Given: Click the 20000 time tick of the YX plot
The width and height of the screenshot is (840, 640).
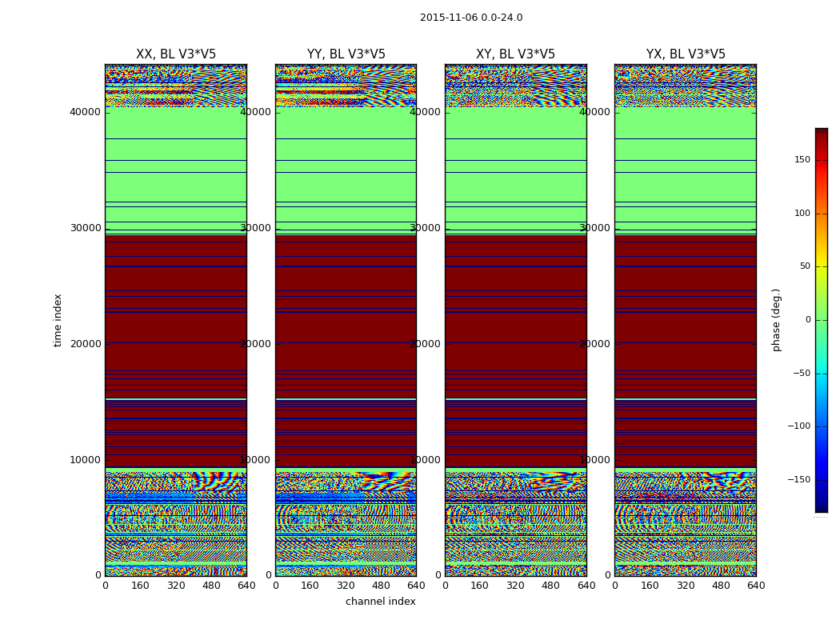Looking at the screenshot, I should [595, 344].
